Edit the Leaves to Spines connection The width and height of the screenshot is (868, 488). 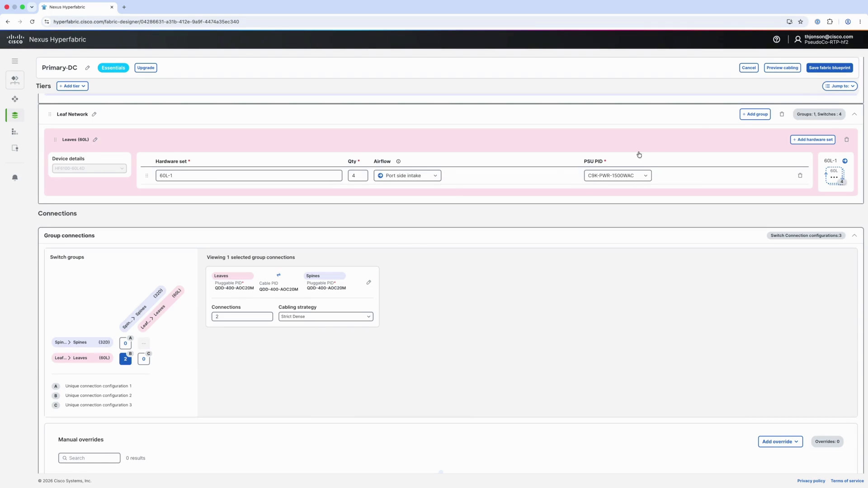pyautogui.click(x=369, y=282)
